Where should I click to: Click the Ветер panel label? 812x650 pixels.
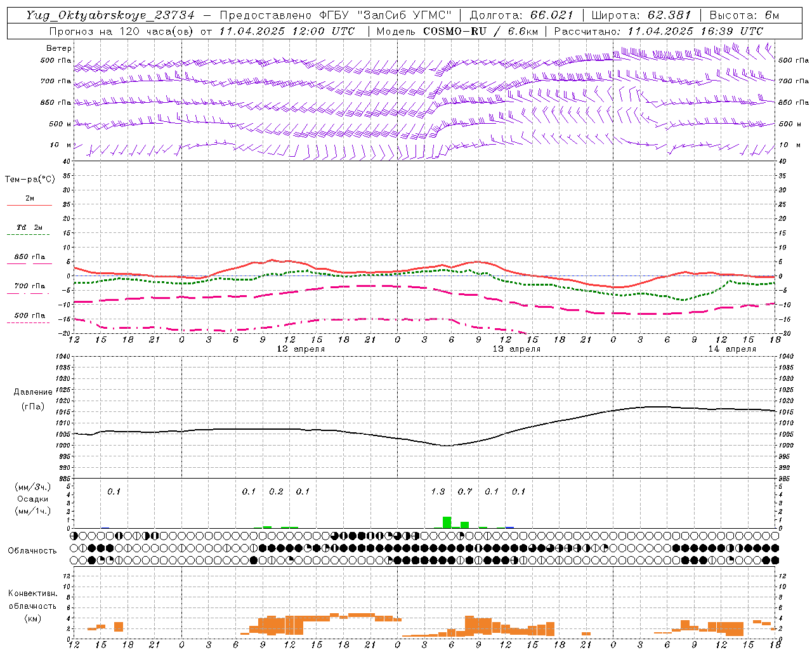[x=59, y=48]
